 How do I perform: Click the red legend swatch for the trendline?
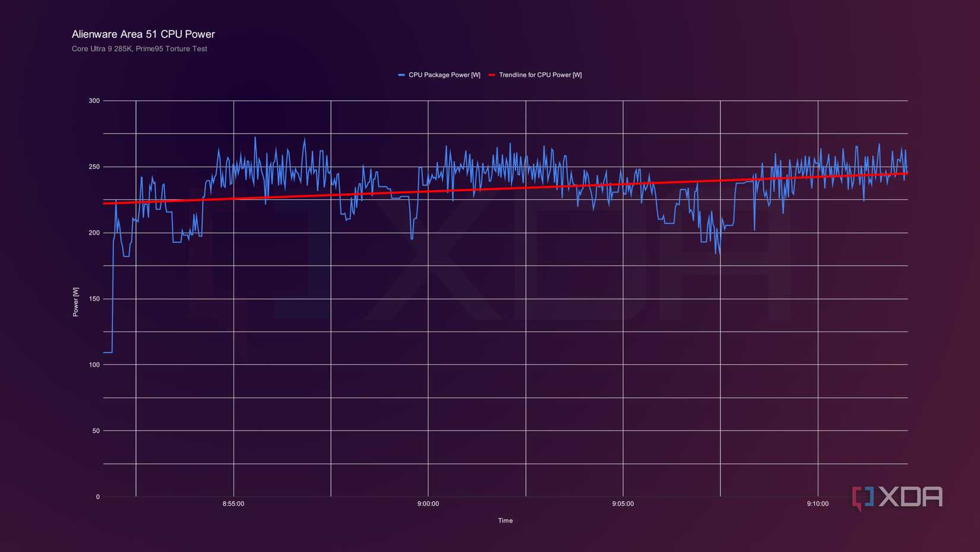tap(492, 75)
